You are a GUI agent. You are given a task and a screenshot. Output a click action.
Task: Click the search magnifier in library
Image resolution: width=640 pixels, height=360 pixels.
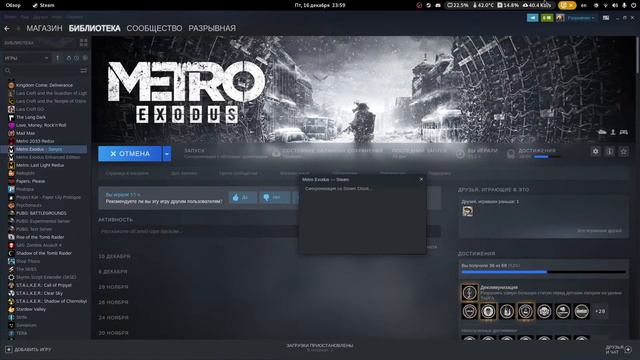point(7,71)
